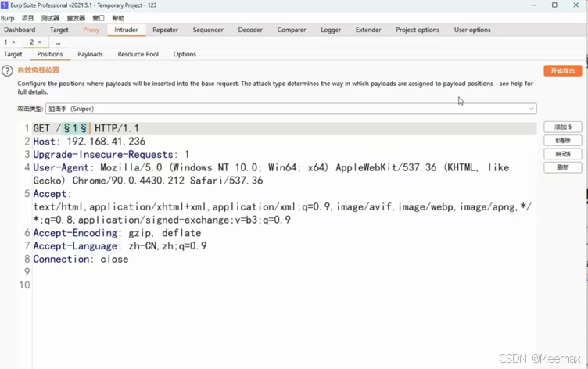Select Intruder attack tab 1
588x369 pixels.
[x=5, y=42]
